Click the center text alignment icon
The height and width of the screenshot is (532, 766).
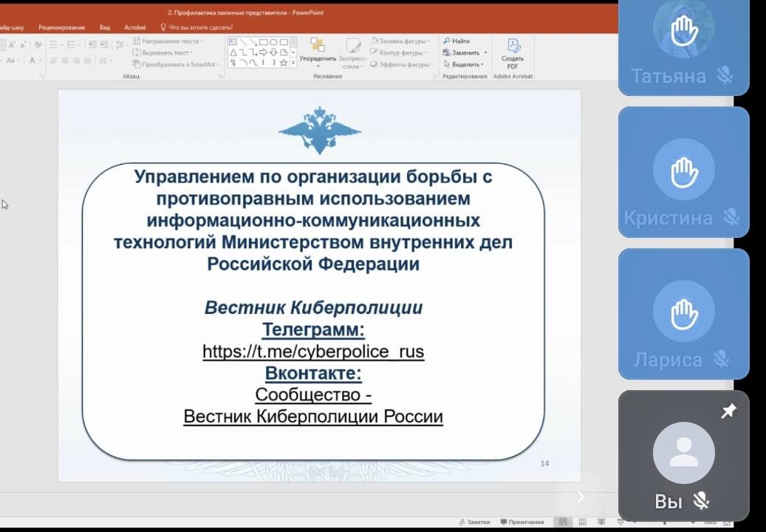point(65,61)
